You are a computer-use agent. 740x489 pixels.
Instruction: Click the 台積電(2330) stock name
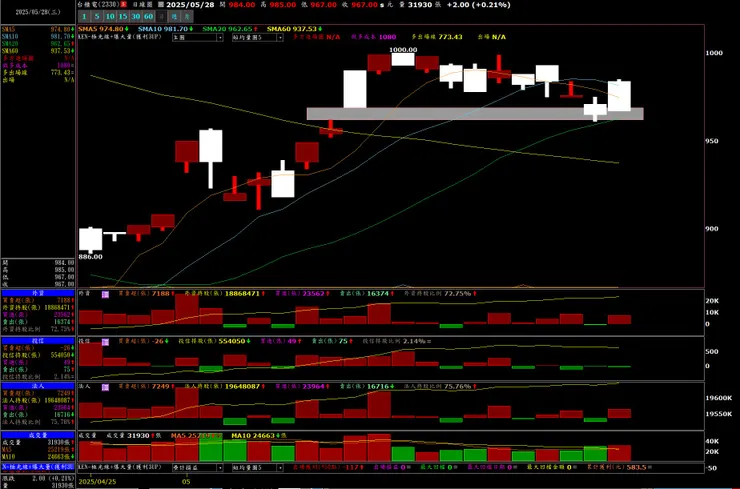click(99, 4)
